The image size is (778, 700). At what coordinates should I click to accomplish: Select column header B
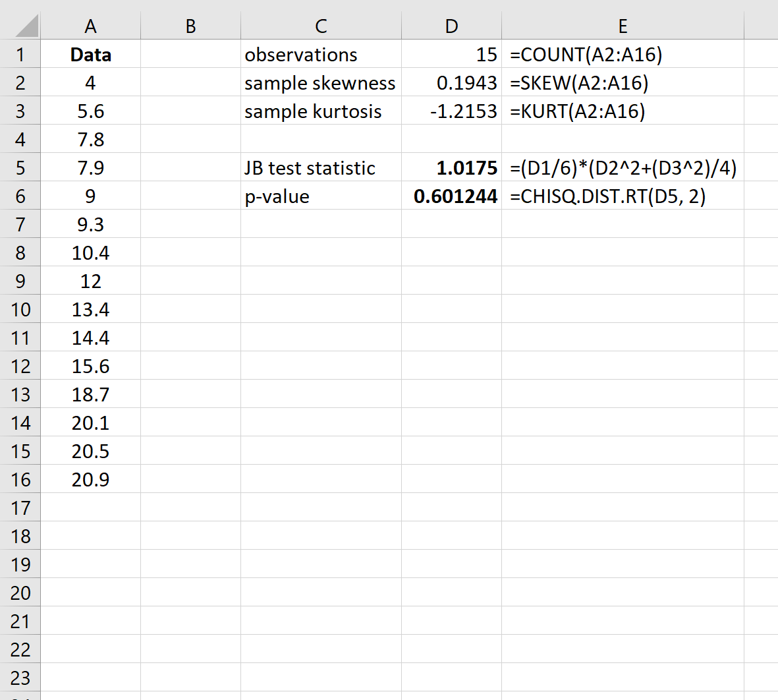coord(190,25)
